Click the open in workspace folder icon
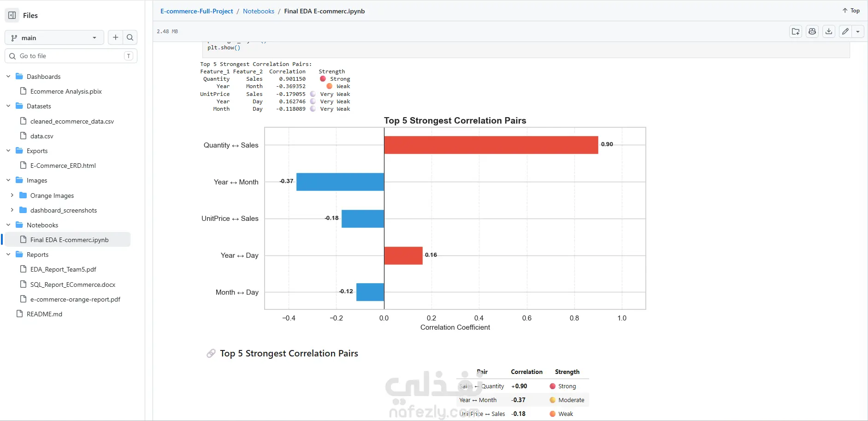The width and height of the screenshot is (868, 421). coord(796,31)
